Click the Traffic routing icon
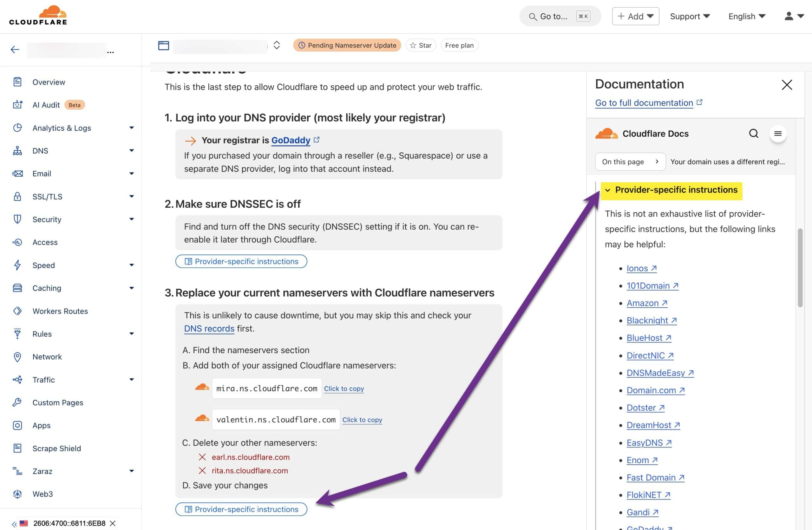812x530 pixels. click(17, 380)
